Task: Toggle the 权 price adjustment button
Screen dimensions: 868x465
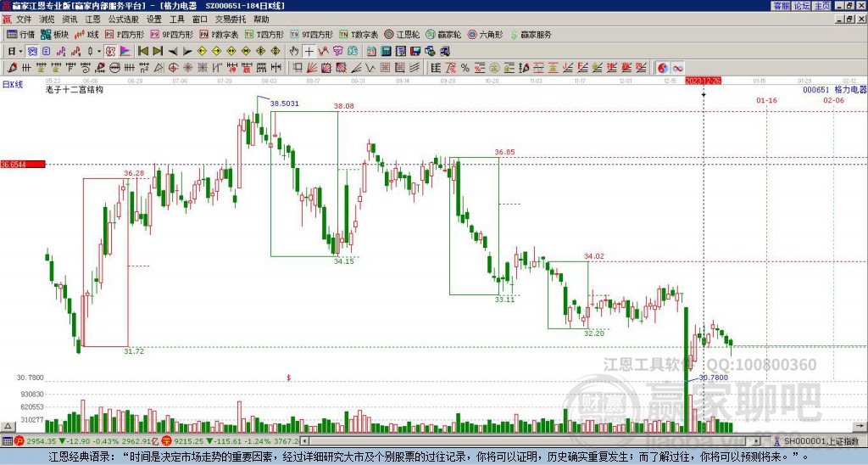Action: click(110, 52)
